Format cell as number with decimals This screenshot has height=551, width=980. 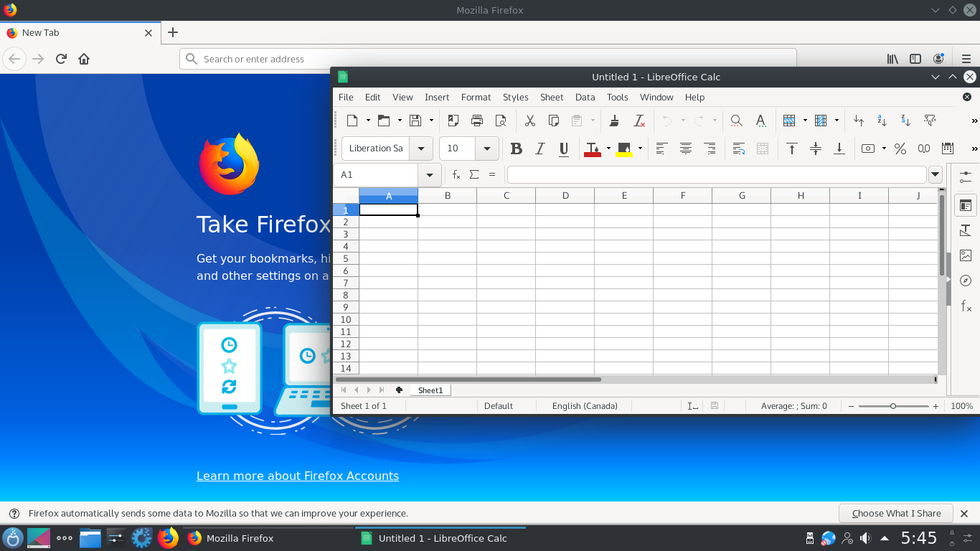924,149
